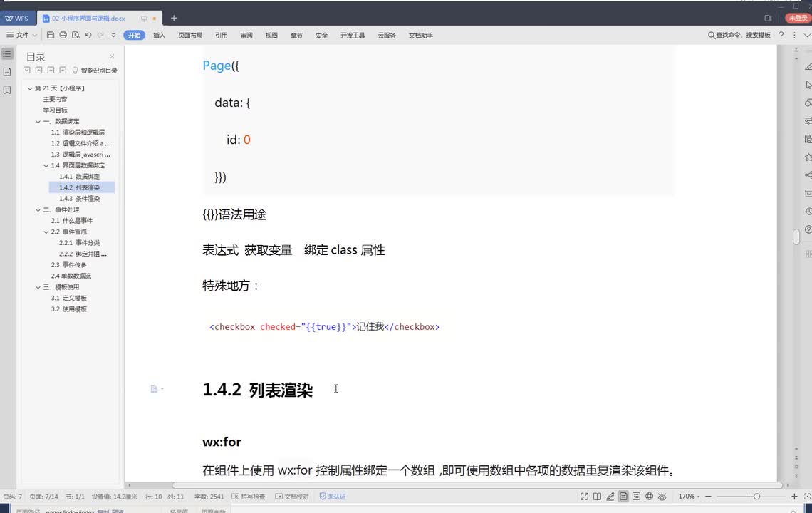Viewport: 812px width, 513px height.
Task: Collapse the 三、模板使用 outline node
Action: (38, 287)
